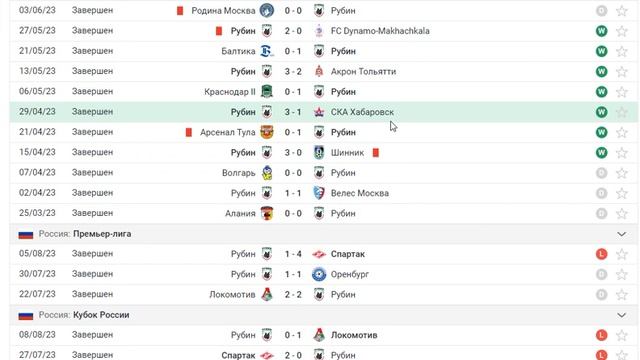The height and width of the screenshot is (360, 640).
Task: Collapse the Россия: Премьер-лига section chevron
Action: [621, 234]
